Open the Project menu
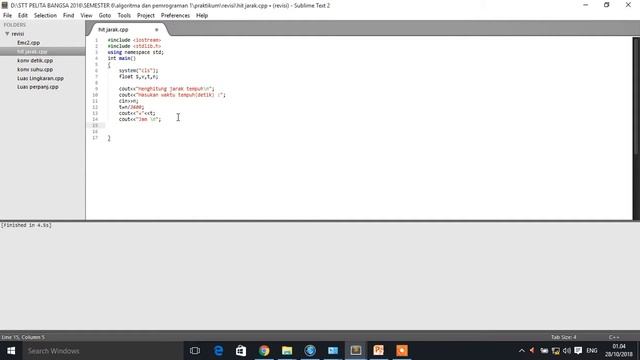 click(146, 16)
